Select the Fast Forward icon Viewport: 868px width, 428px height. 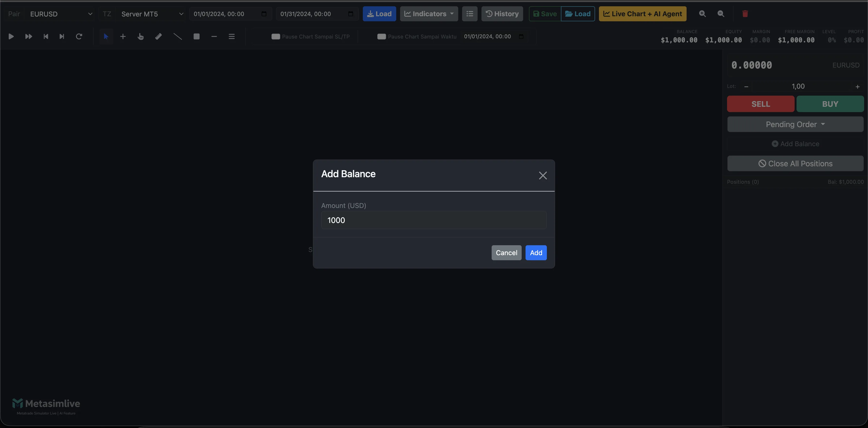coord(28,36)
